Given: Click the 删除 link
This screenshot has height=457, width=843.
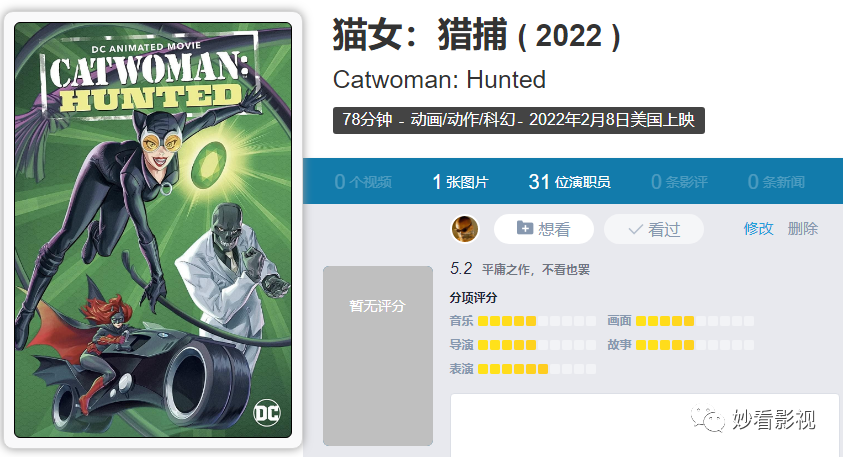Looking at the screenshot, I should [x=803, y=228].
